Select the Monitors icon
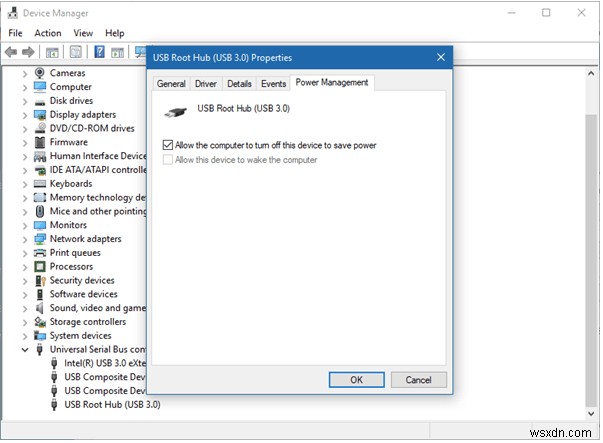The height and width of the screenshot is (443, 603). click(x=40, y=225)
